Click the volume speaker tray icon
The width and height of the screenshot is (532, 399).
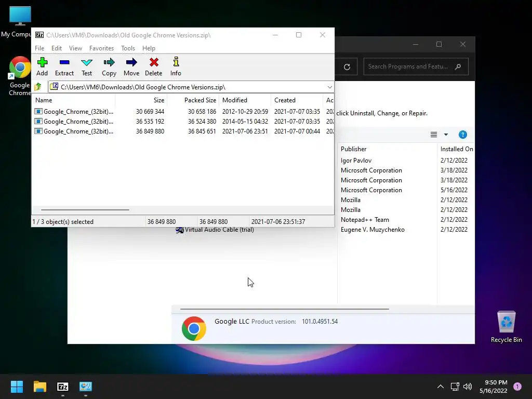click(x=468, y=387)
